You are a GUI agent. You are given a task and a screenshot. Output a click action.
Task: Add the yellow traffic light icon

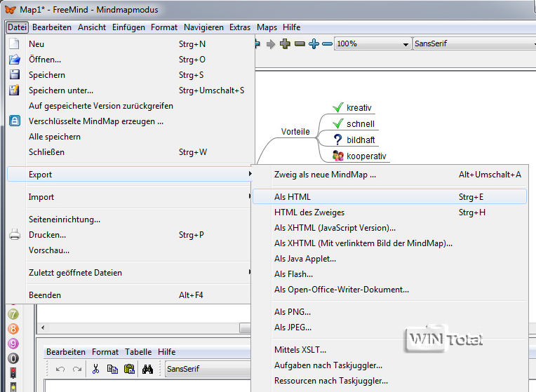13,387
